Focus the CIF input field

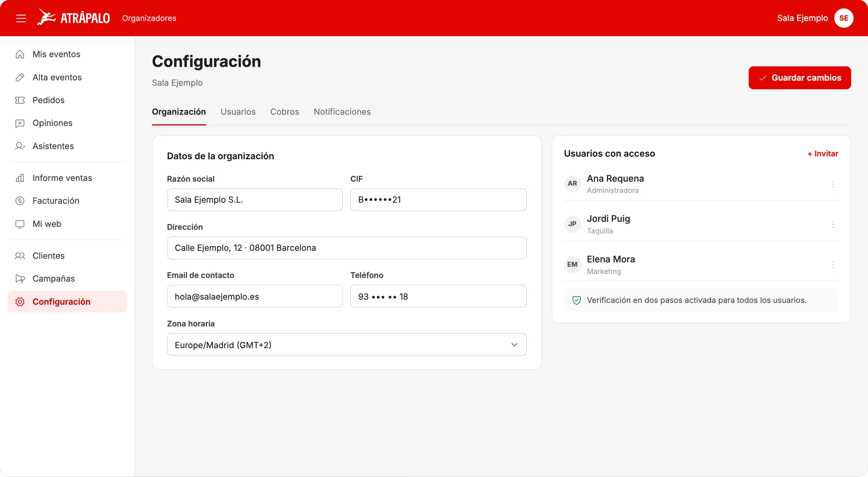point(438,200)
